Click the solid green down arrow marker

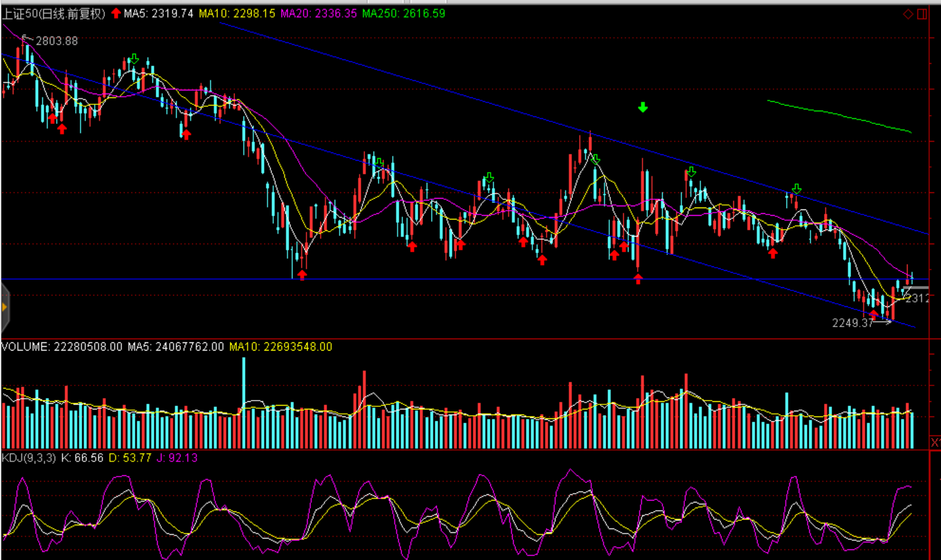pyautogui.click(x=643, y=108)
